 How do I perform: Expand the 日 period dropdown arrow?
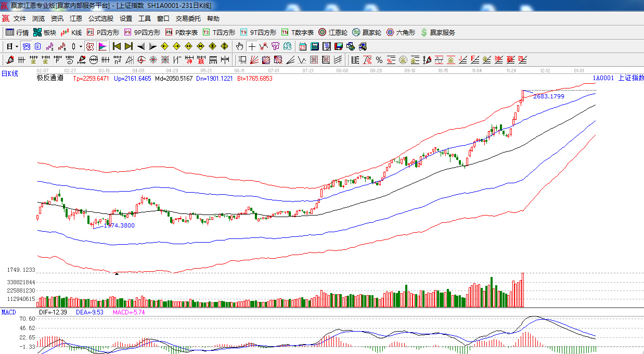pos(17,46)
